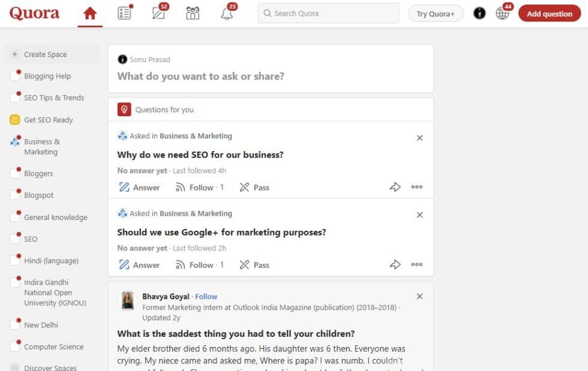Open the SEO topic in the sidebar
This screenshot has height=371, width=588.
click(31, 239)
